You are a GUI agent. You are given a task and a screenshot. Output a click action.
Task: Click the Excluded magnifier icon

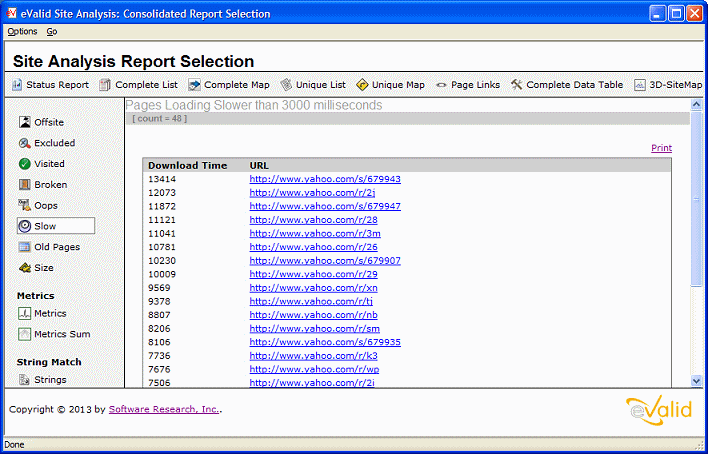25,143
